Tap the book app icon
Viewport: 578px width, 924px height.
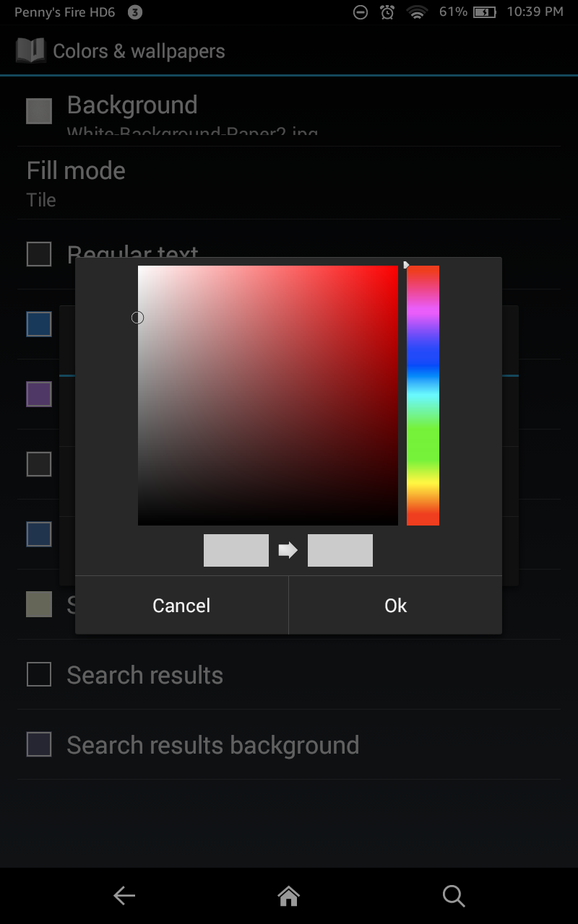(x=30, y=51)
